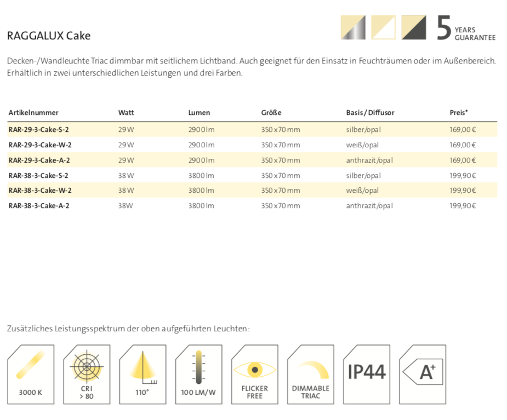Screen dimensions: 507x420
Task: Select the anthracite color swatch
Action: [x=414, y=27]
